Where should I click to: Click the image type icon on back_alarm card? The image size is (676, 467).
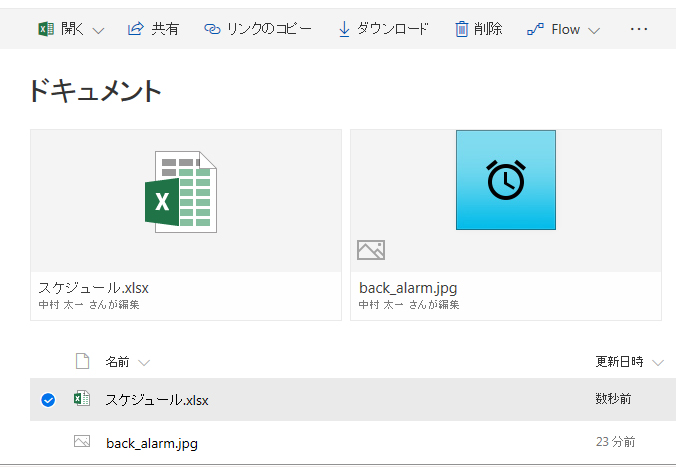tap(371, 250)
